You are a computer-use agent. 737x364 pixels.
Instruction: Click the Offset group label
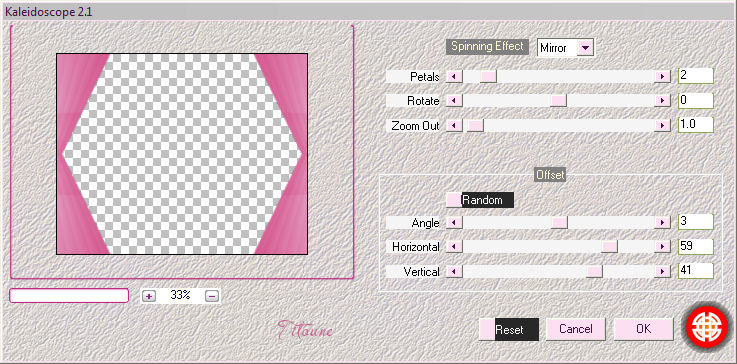(x=550, y=175)
